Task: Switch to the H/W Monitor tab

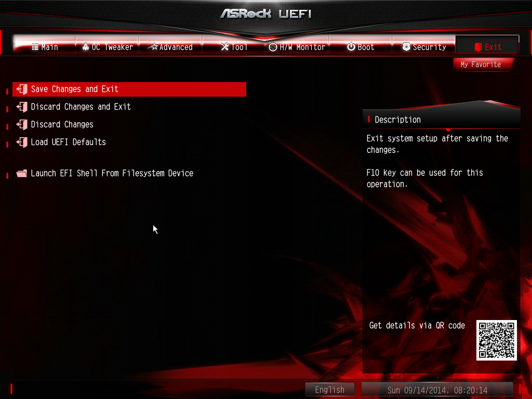Action: click(x=297, y=46)
